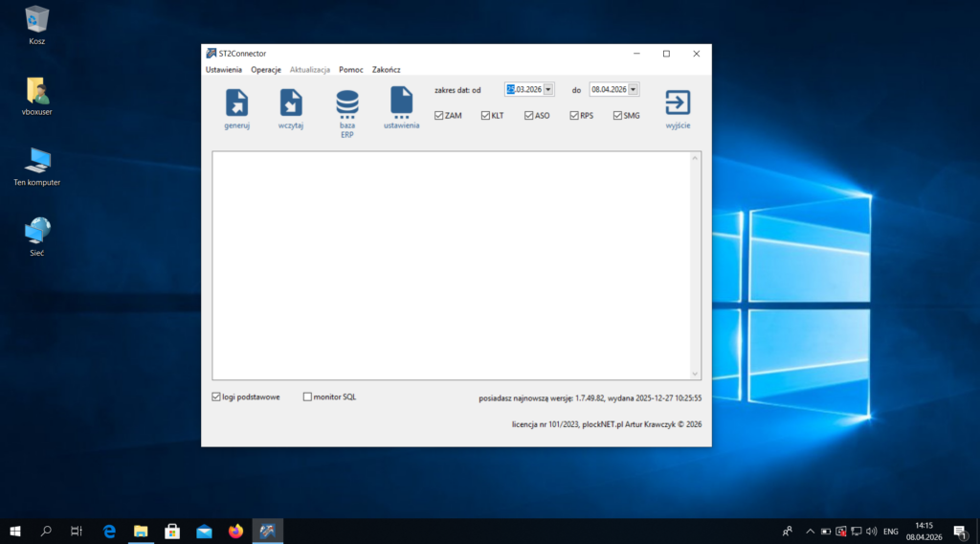
Task: Click the log area scrollbar down arrow
Action: tap(695, 373)
